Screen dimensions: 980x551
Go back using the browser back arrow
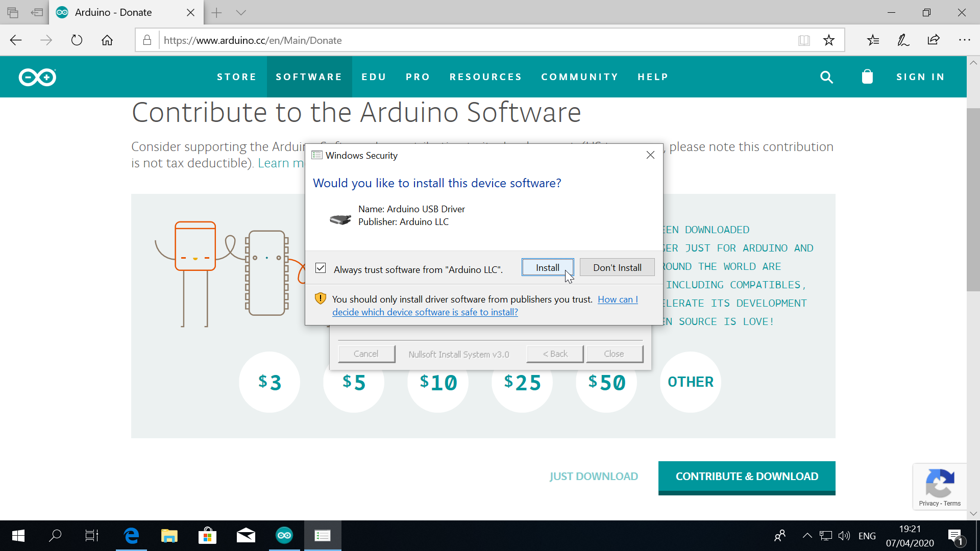16,40
